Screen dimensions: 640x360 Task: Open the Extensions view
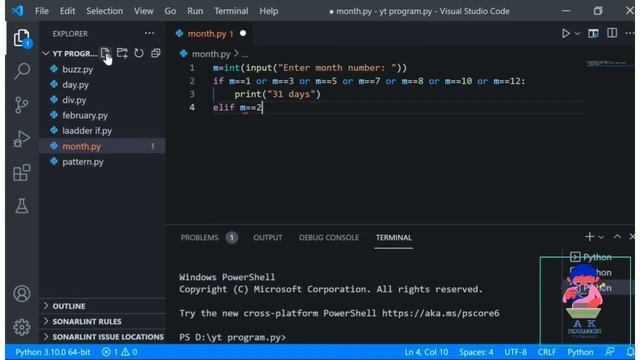click(x=22, y=172)
